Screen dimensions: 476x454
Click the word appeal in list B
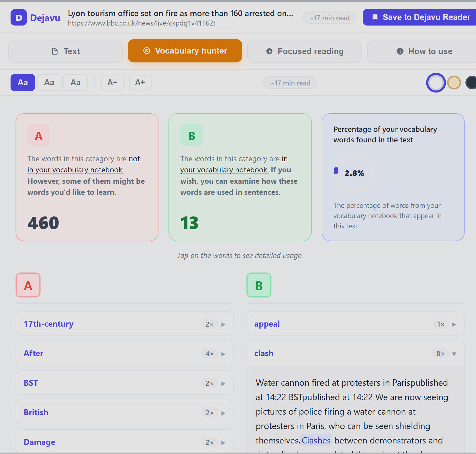(x=267, y=324)
